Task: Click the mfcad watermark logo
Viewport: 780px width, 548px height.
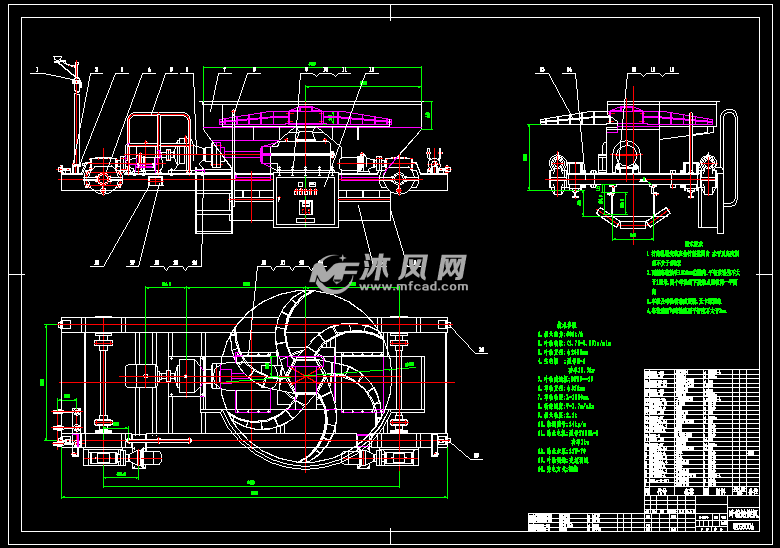Action: click(334, 270)
